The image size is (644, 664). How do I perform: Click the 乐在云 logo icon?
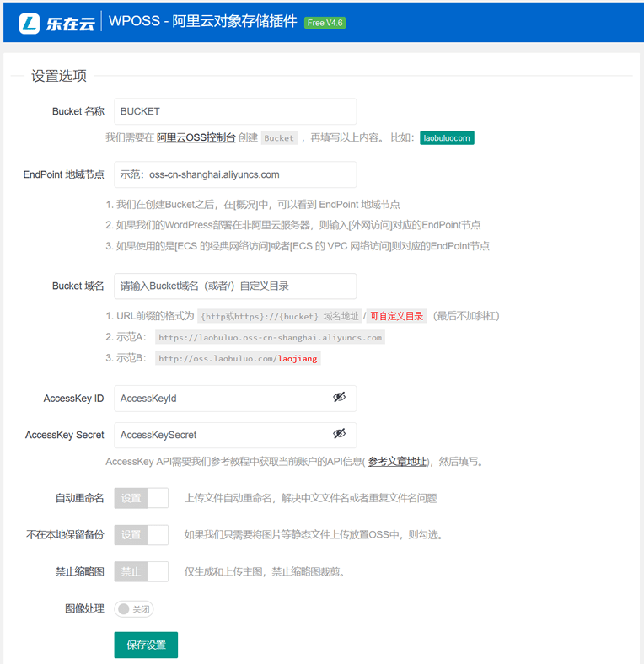pyautogui.click(x=30, y=23)
